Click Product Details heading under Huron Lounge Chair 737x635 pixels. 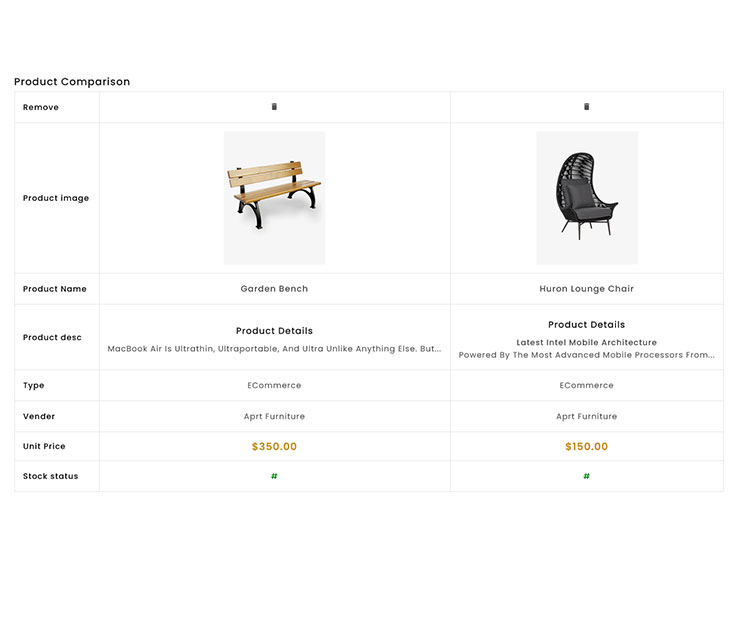[x=587, y=325]
